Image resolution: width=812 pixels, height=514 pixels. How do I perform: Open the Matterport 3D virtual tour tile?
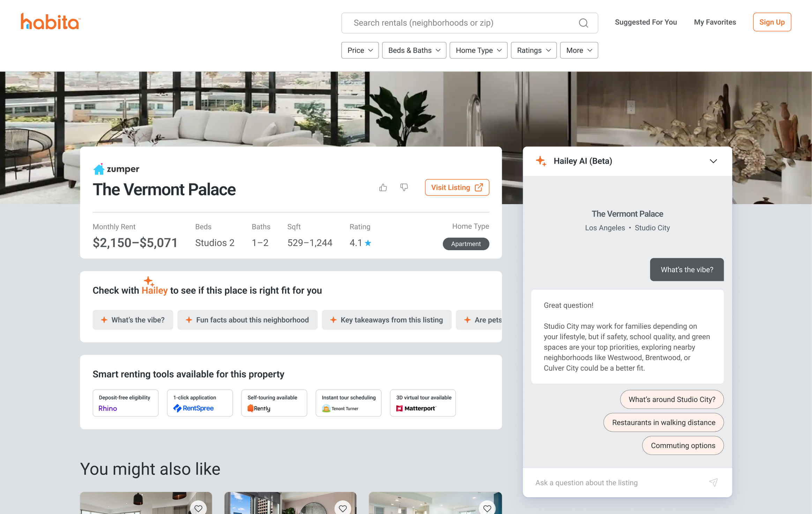click(x=423, y=403)
